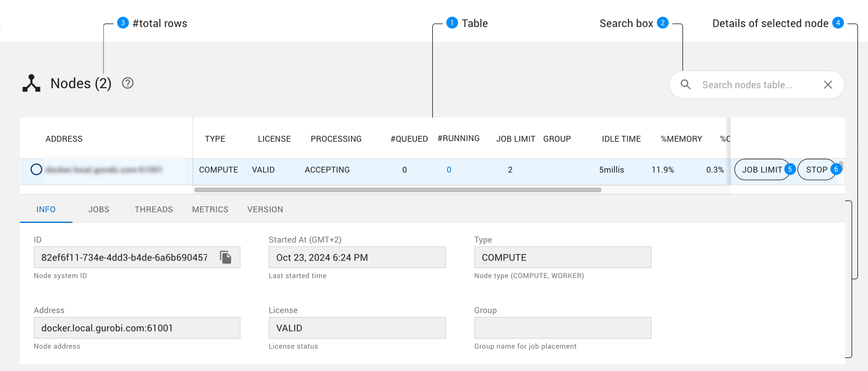Viewport: 868px width, 371px height.
Task: Click the search magnifier icon
Action: coord(685,85)
